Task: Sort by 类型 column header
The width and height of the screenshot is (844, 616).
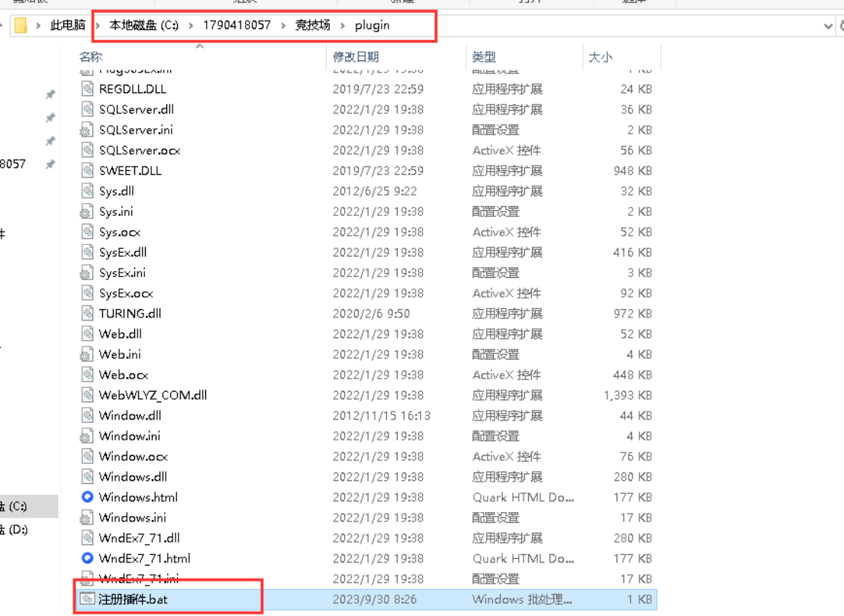Action: [x=484, y=56]
